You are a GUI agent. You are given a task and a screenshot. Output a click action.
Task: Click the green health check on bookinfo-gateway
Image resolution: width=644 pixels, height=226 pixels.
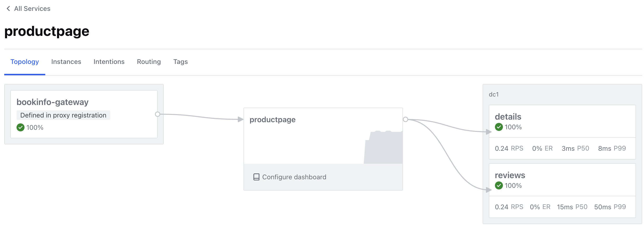click(21, 127)
